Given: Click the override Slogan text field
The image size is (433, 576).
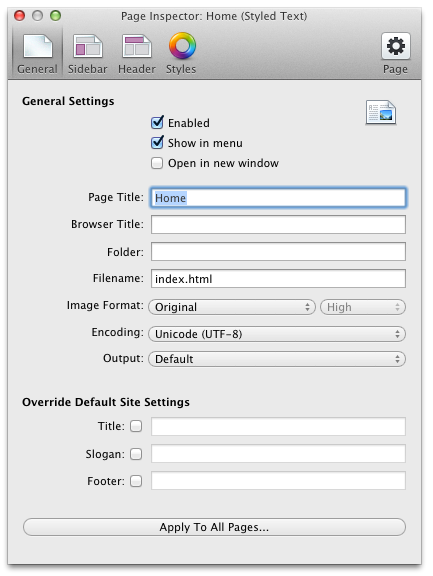Looking at the screenshot, I should [278, 454].
